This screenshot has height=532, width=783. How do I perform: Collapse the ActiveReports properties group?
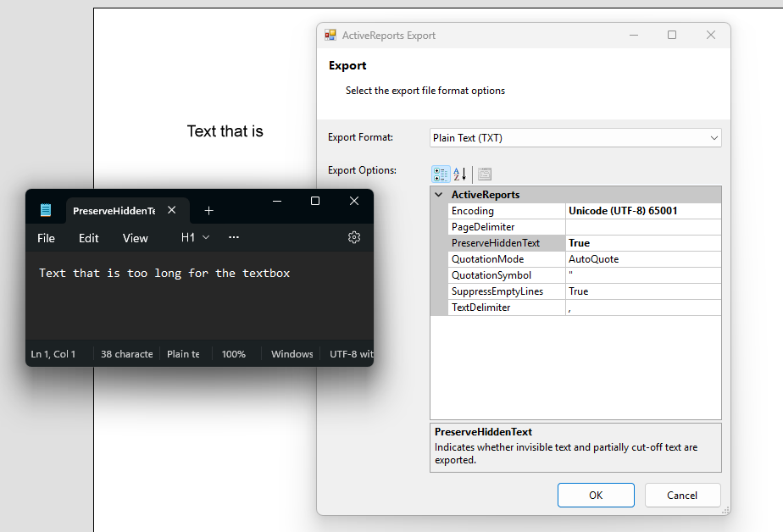pos(439,194)
